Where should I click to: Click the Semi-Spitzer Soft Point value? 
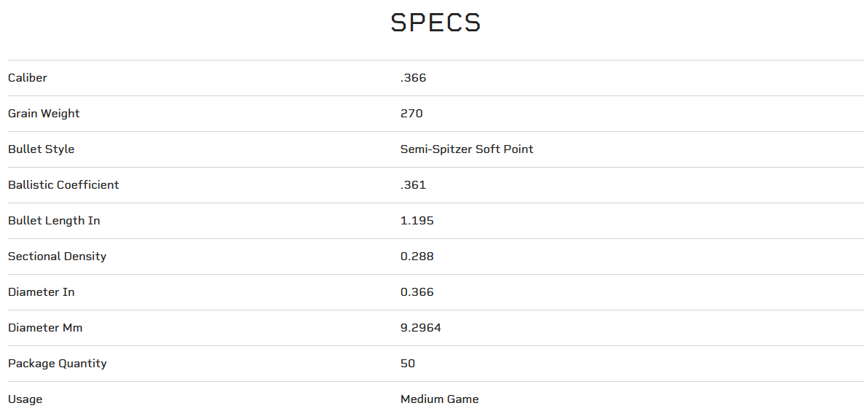coord(467,149)
